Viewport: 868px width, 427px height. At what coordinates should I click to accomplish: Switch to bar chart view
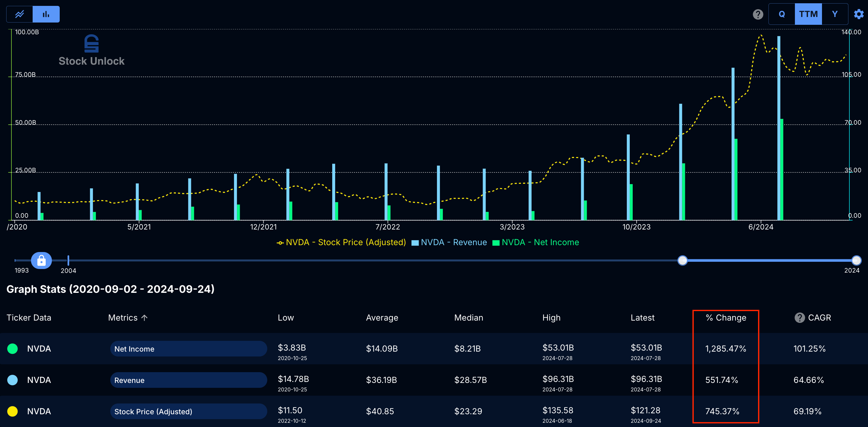(x=46, y=14)
